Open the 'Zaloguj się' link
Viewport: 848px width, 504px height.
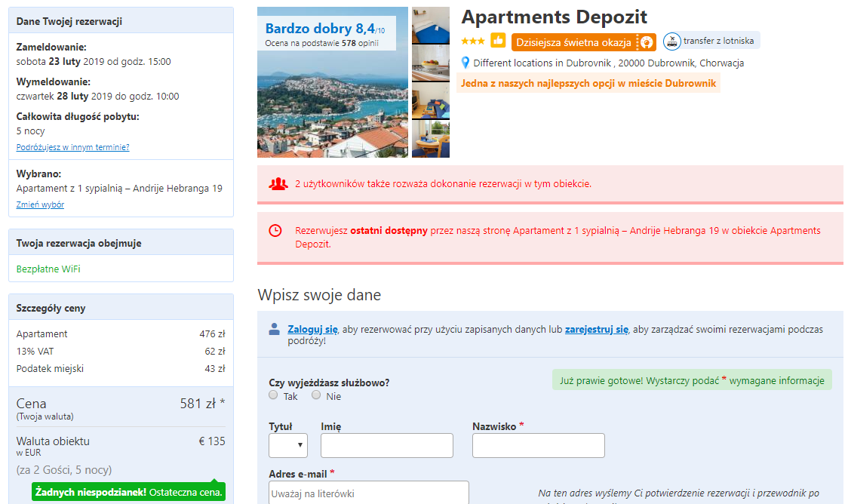pos(312,329)
